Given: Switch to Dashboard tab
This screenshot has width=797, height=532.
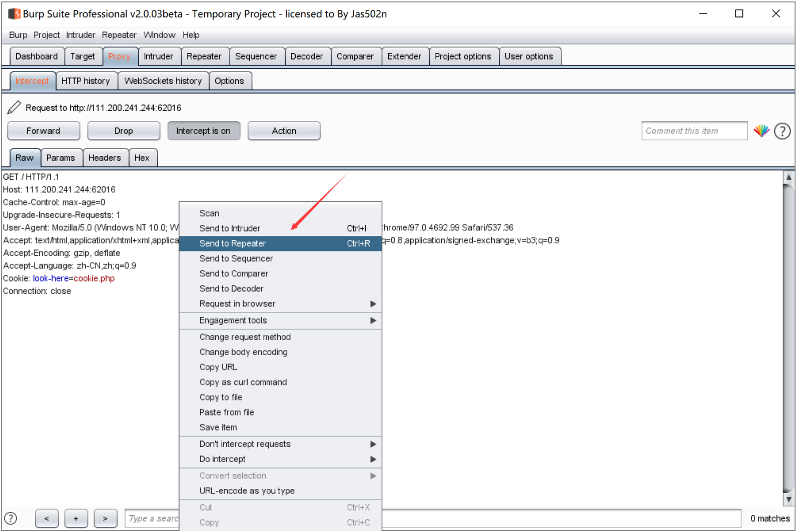Looking at the screenshot, I should click(37, 56).
